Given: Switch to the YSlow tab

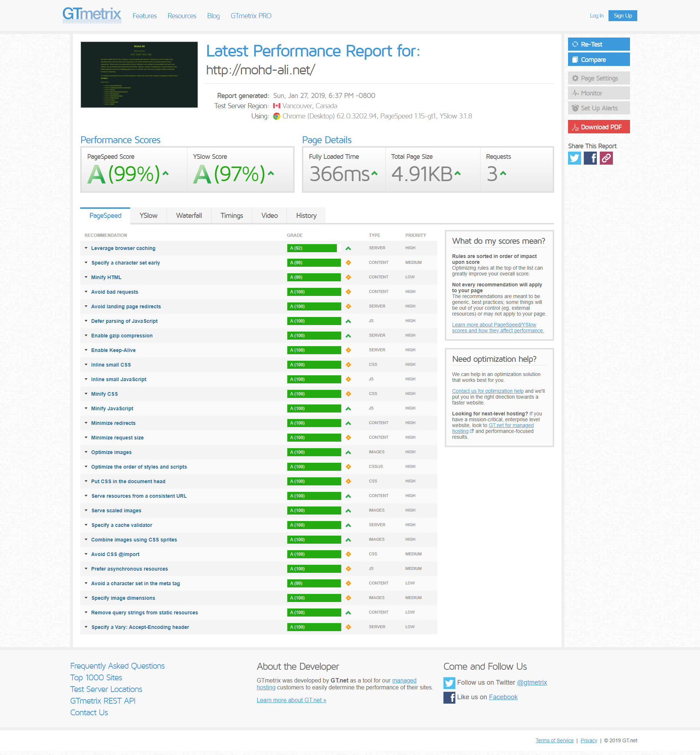Looking at the screenshot, I should (x=148, y=215).
